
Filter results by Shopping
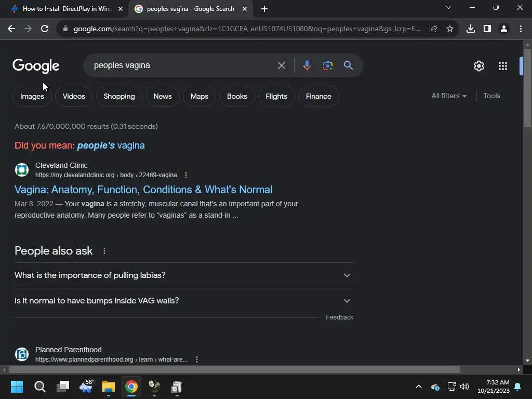click(x=119, y=96)
